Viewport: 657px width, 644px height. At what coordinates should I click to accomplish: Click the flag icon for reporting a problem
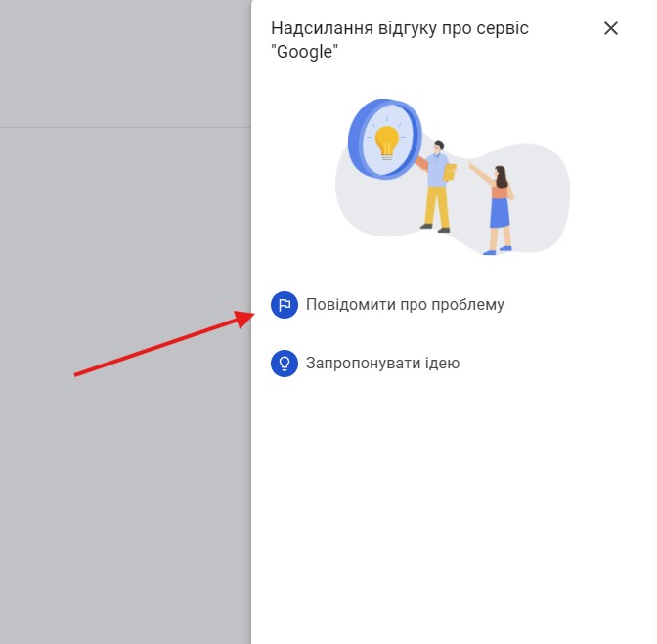click(285, 305)
